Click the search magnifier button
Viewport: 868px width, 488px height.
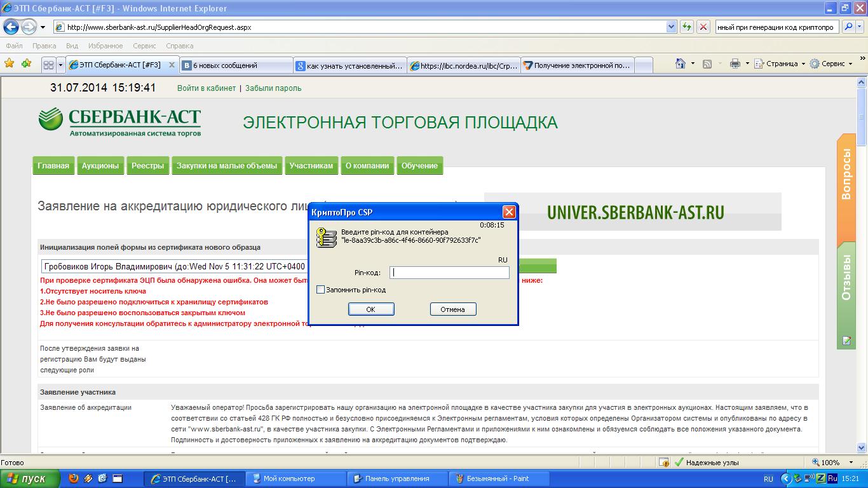[848, 27]
